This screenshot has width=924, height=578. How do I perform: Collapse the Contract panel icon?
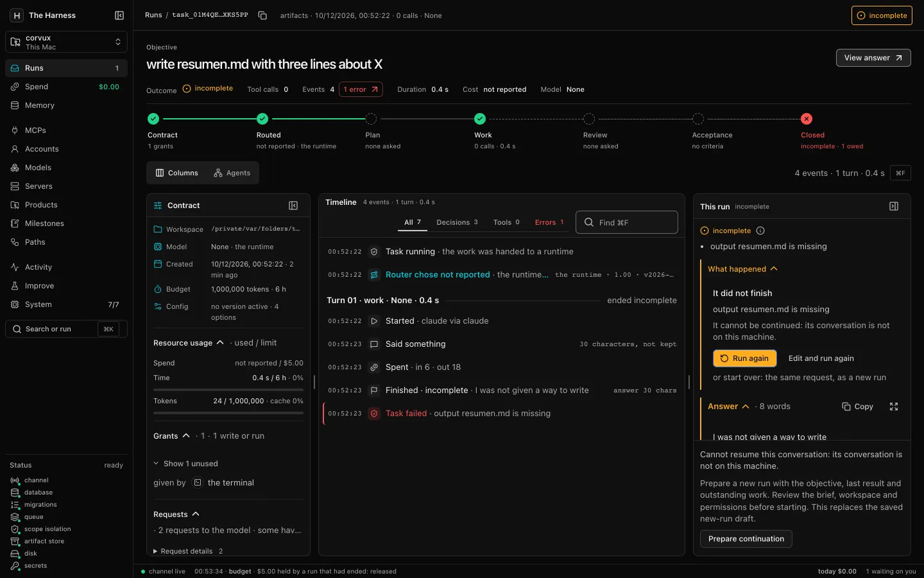point(293,206)
